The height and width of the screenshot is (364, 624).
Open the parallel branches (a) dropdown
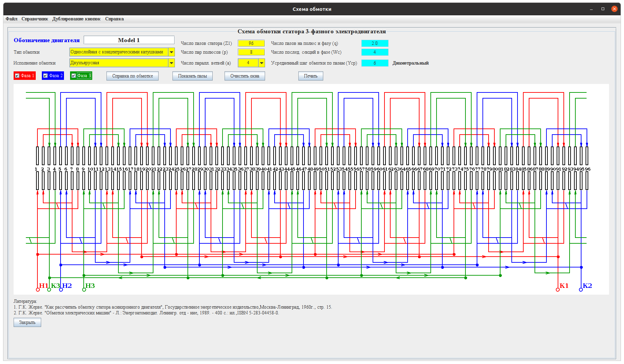(261, 63)
